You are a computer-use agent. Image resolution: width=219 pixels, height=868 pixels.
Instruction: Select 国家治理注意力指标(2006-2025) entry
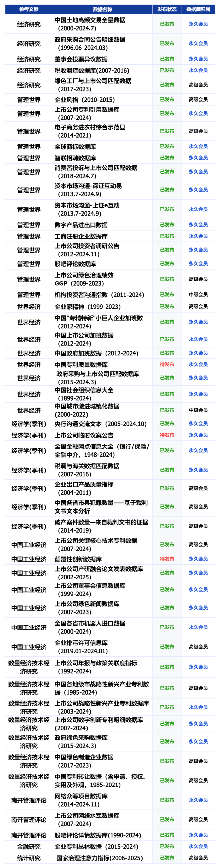coord(100,858)
